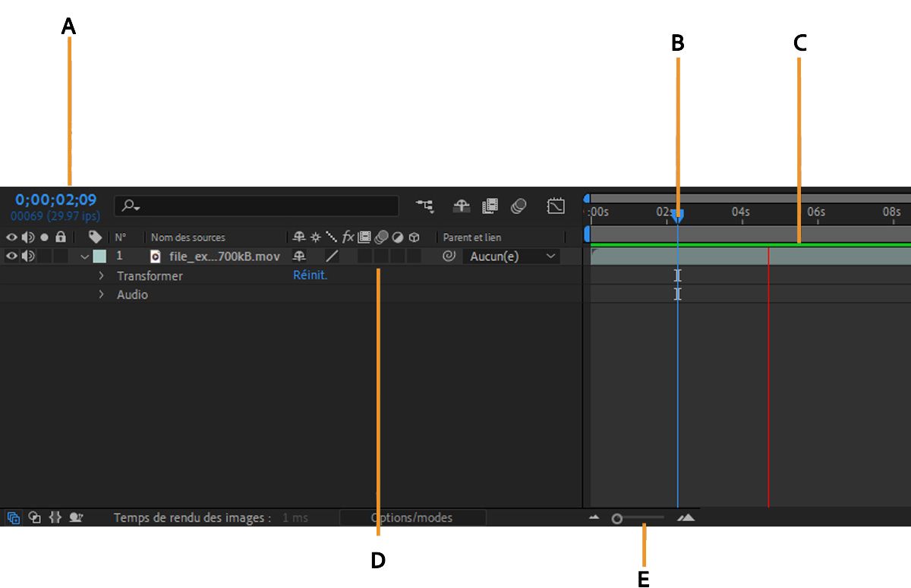Toggle the In/Out/Duration/Stretch panes button

pos(55,517)
